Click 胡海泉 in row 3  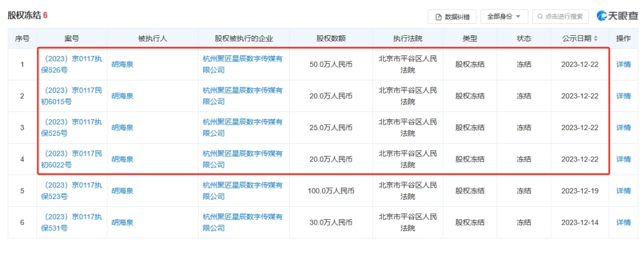(x=122, y=128)
